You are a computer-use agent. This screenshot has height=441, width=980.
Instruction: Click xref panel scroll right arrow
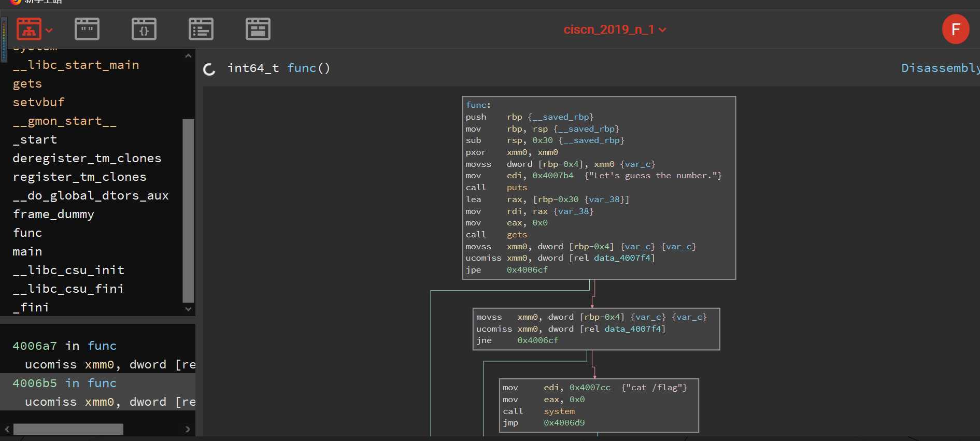pyautogui.click(x=188, y=429)
